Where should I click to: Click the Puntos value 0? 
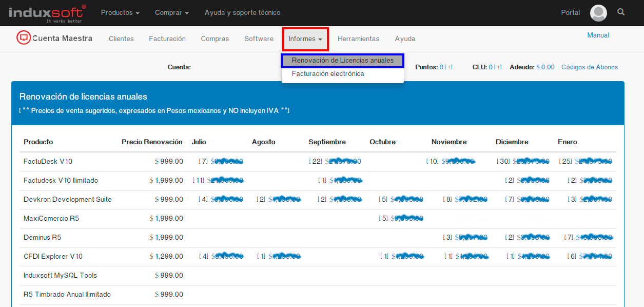[441, 67]
